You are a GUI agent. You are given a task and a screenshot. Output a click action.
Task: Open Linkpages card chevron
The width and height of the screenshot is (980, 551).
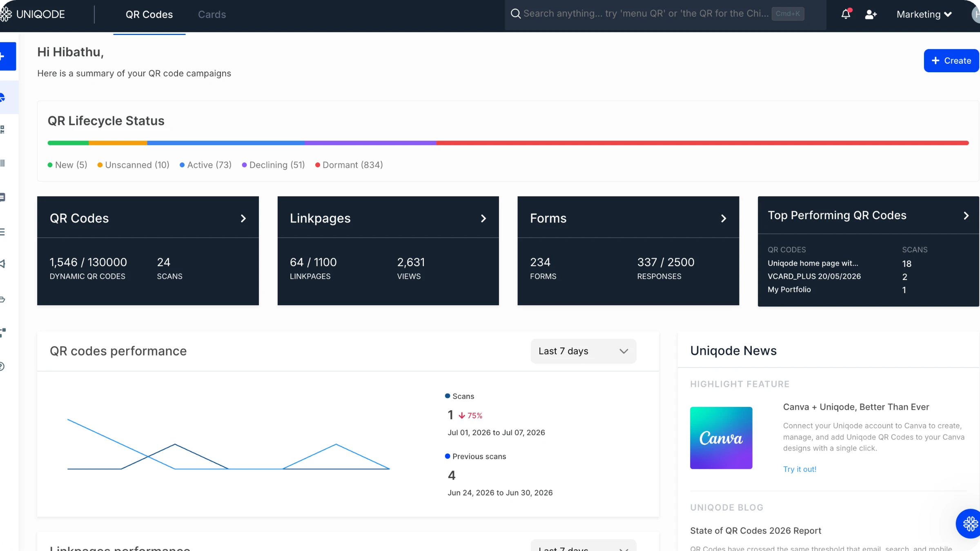coord(483,218)
